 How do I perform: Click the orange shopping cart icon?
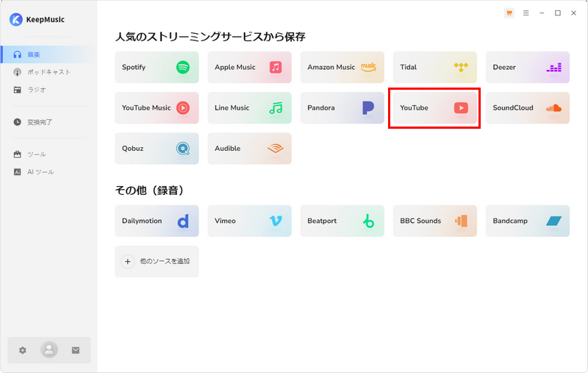(x=509, y=13)
